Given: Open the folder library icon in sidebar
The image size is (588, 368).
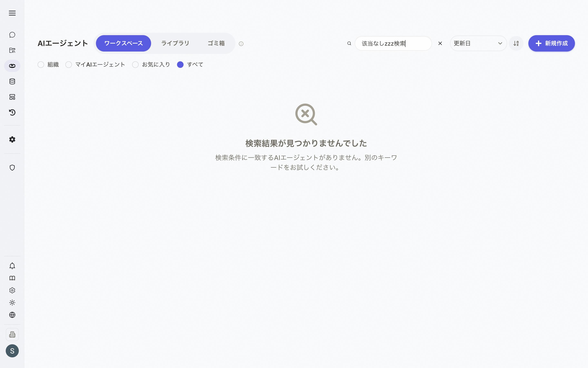Looking at the screenshot, I should tap(12, 50).
